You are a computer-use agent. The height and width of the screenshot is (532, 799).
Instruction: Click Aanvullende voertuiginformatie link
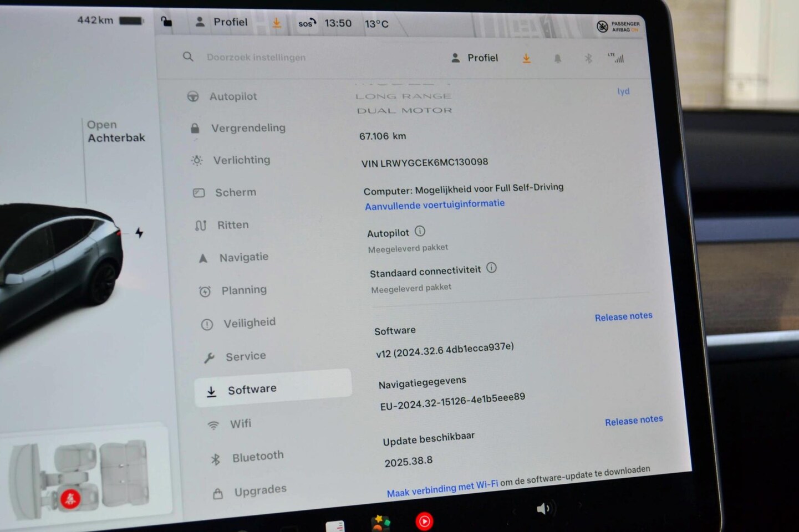(435, 204)
